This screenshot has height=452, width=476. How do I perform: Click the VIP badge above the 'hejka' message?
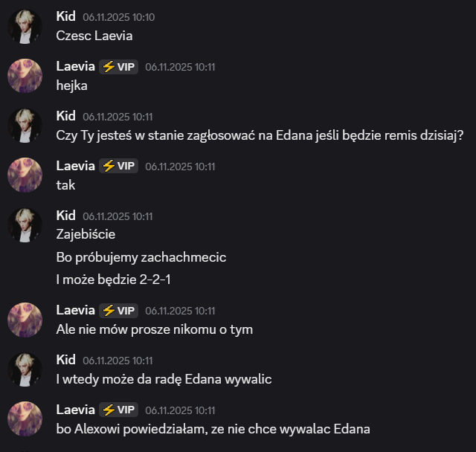(119, 67)
